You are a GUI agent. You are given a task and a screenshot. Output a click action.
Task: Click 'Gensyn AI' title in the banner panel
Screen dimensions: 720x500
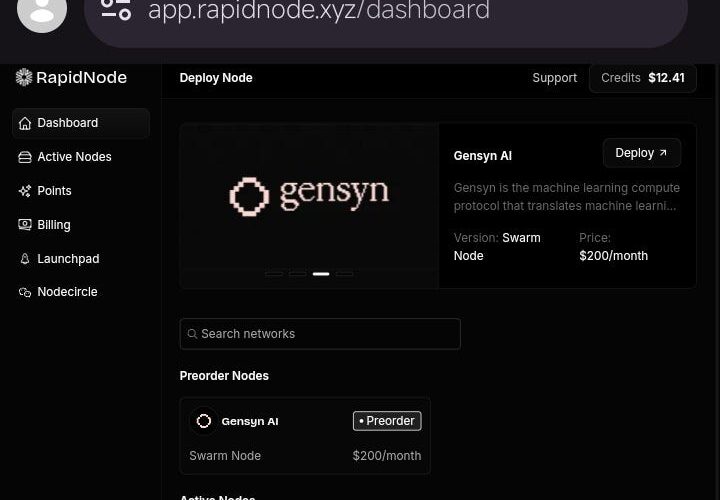483,156
